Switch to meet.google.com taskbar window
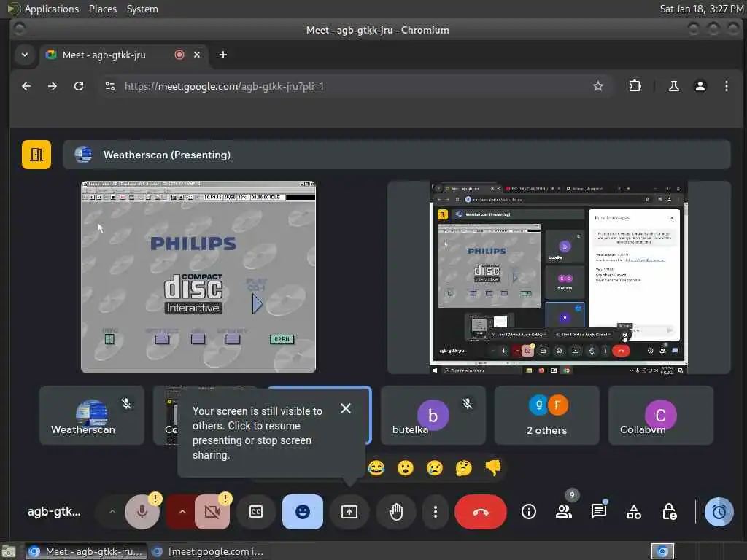Screen dimensions: 747x560 [208, 551]
